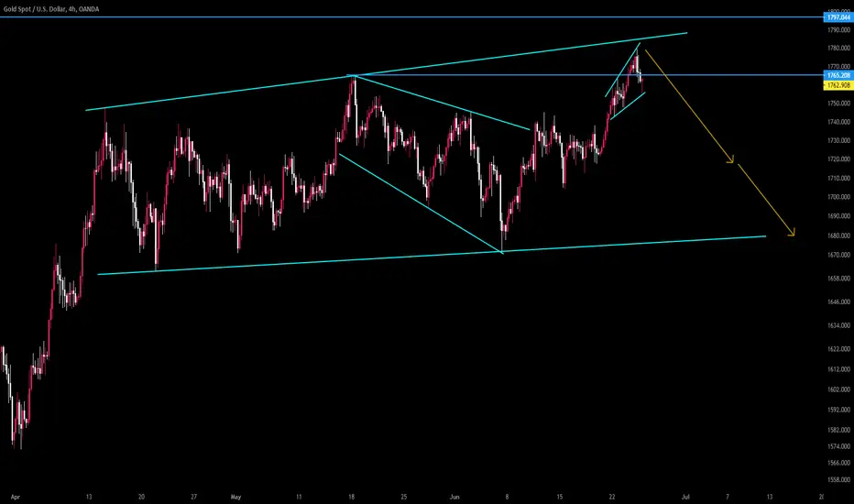Click the 1574.000 price axis value
The image size is (854, 504).
pos(838,447)
